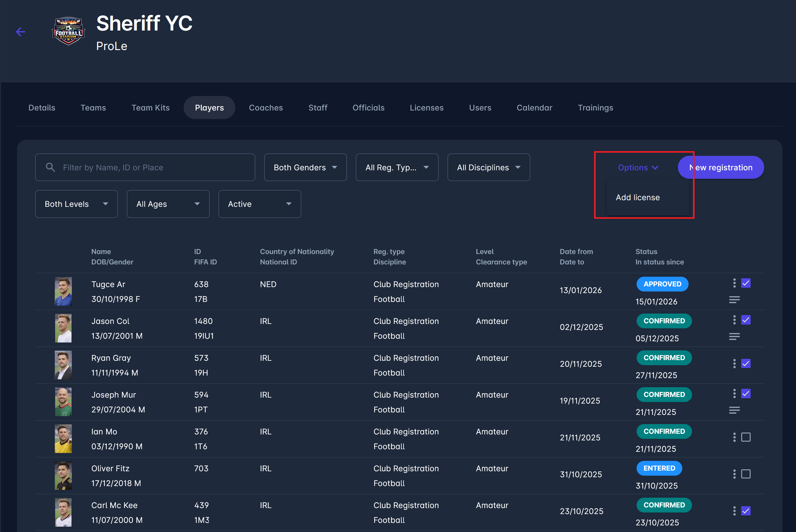Open the Active status filter dropdown
The image size is (796, 532).
coord(259,204)
